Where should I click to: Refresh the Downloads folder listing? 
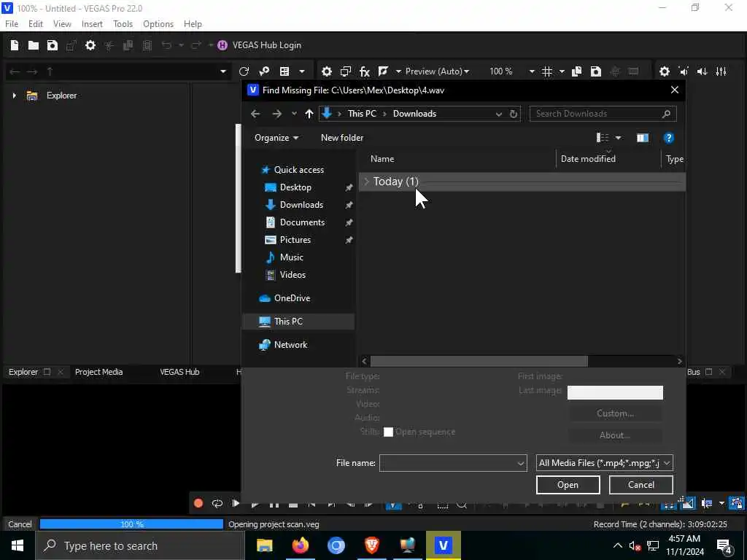[513, 114]
